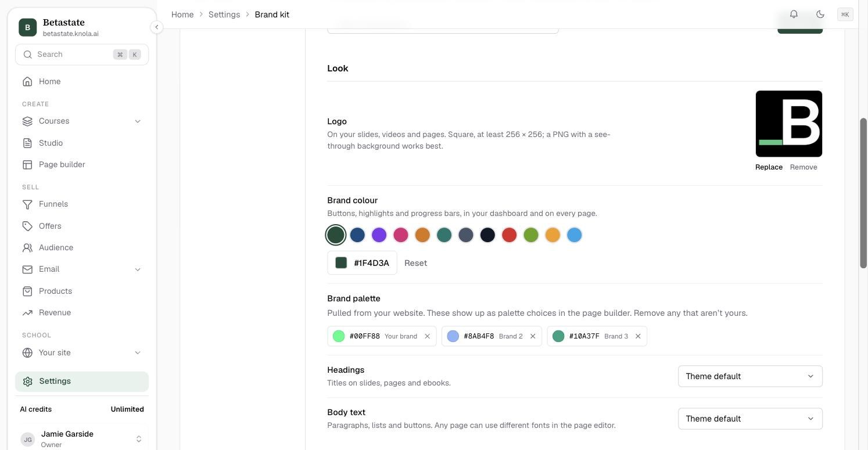Open Home in the sidebar

pyautogui.click(x=82, y=82)
